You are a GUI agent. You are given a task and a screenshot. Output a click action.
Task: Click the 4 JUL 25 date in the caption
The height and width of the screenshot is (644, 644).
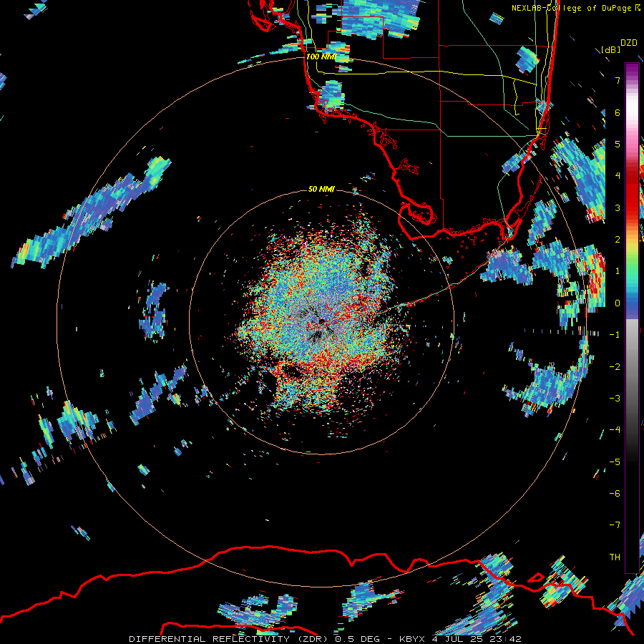point(457,639)
